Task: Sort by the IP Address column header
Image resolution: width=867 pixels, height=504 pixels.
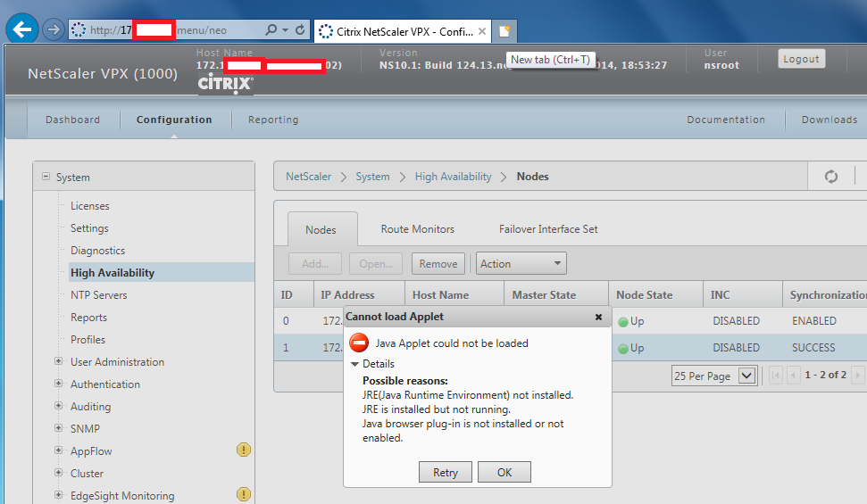Action: 360,294
